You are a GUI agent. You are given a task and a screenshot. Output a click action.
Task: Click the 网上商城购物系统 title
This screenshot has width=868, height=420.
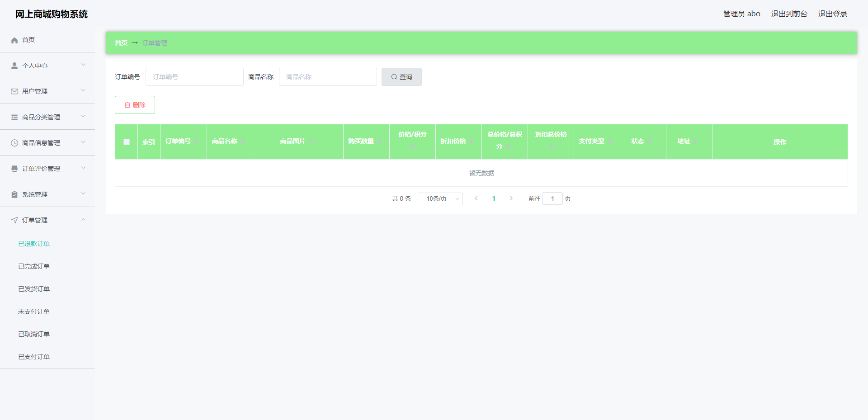[52, 14]
